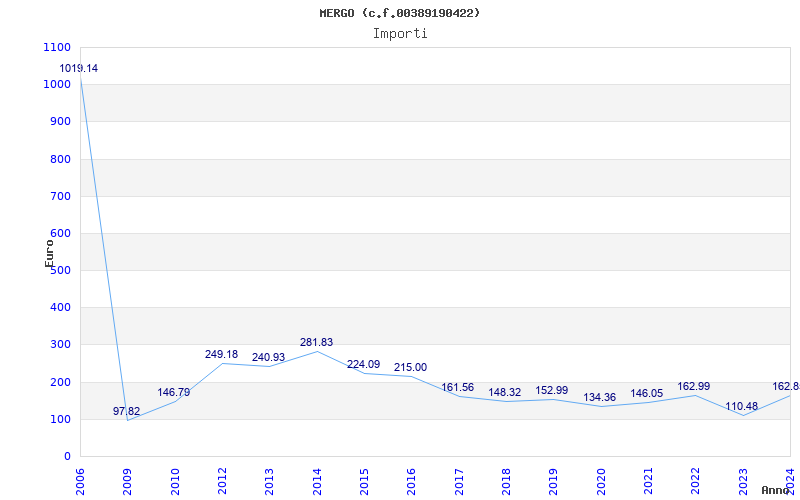Click the Importi subtitle
The width and height of the screenshot is (800, 500).
400,34
